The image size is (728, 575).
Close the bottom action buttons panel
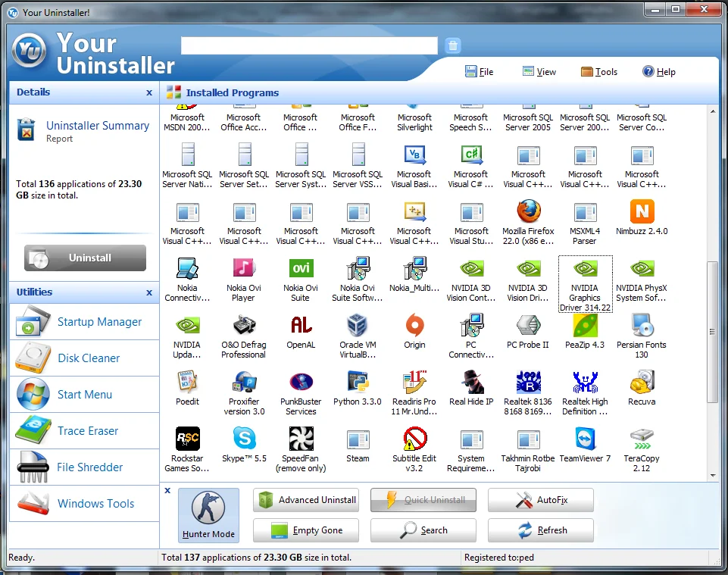tap(167, 490)
